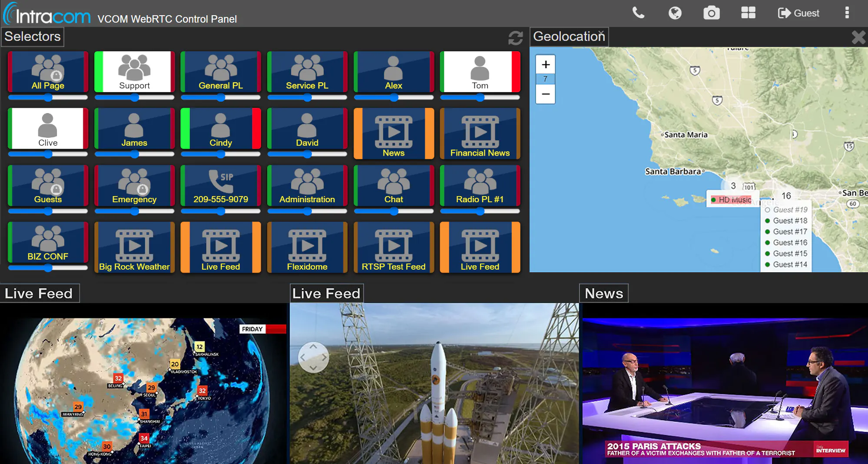Call SIP number 209-555-9079
868x464 pixels.
(x=221, y=186)
